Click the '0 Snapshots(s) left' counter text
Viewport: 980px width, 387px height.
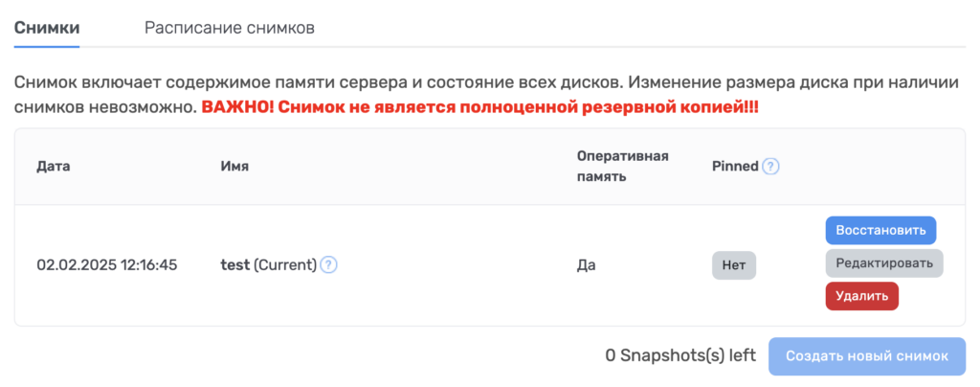coord(680,355)
